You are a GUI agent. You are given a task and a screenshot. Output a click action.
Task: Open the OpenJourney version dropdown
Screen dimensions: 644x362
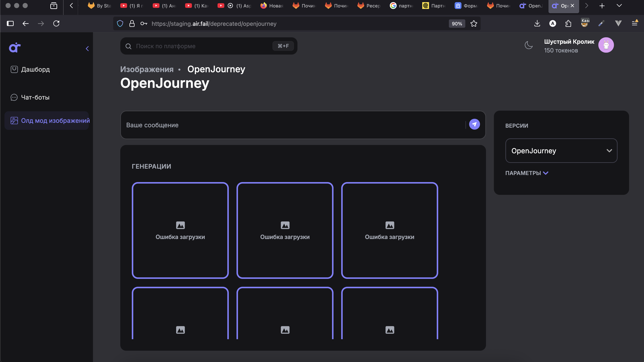[x=561, y=151]
